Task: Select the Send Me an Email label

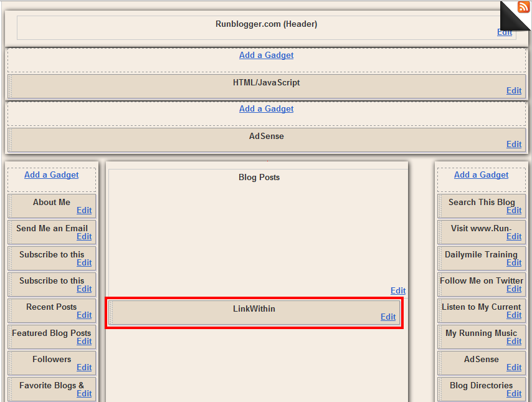Action: (52, 228)
